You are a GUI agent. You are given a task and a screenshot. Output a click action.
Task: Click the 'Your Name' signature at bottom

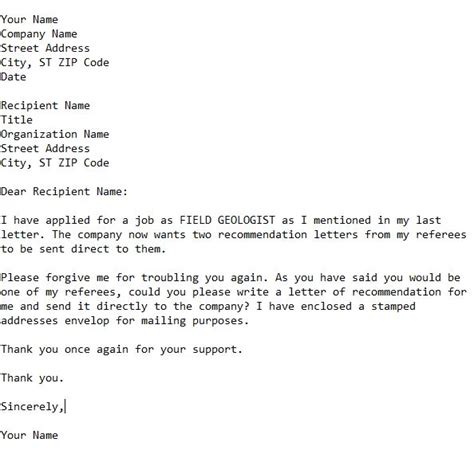(x=29, y=435)
